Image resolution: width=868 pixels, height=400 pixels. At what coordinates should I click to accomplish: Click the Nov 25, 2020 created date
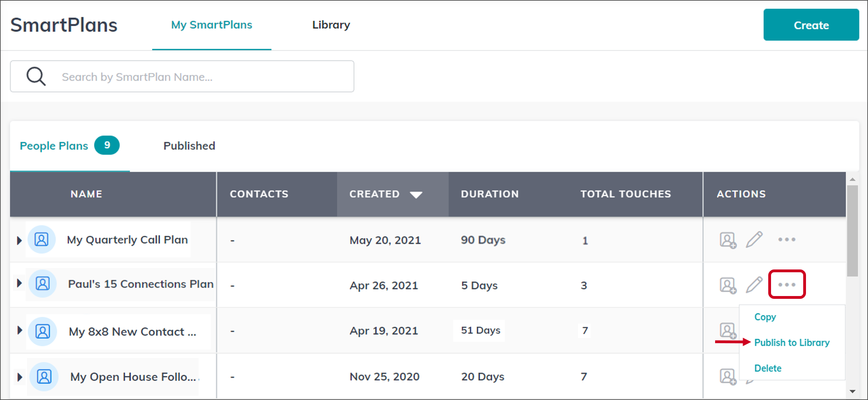(x=385, y=376)
